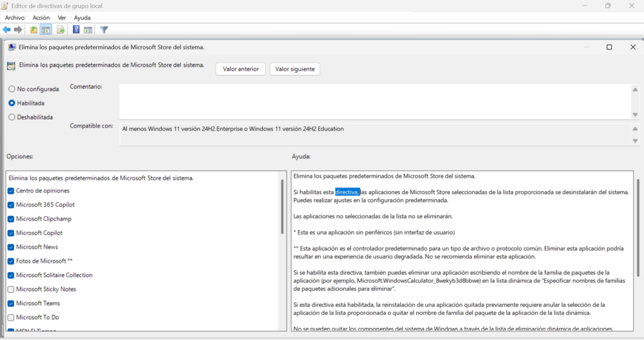Click the Compatible con scroll up arrow
The image size is (644, 340).
coord(635,129)
